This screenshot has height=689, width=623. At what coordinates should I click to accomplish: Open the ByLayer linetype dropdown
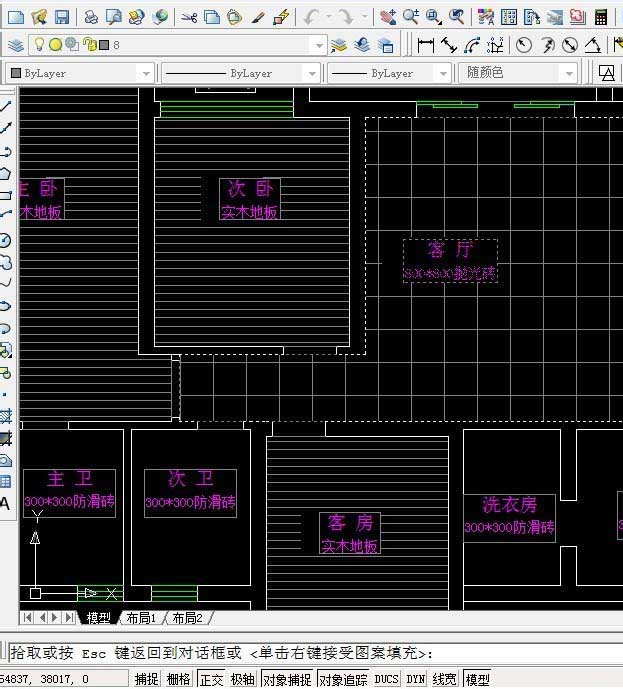[x=311, y=73]
